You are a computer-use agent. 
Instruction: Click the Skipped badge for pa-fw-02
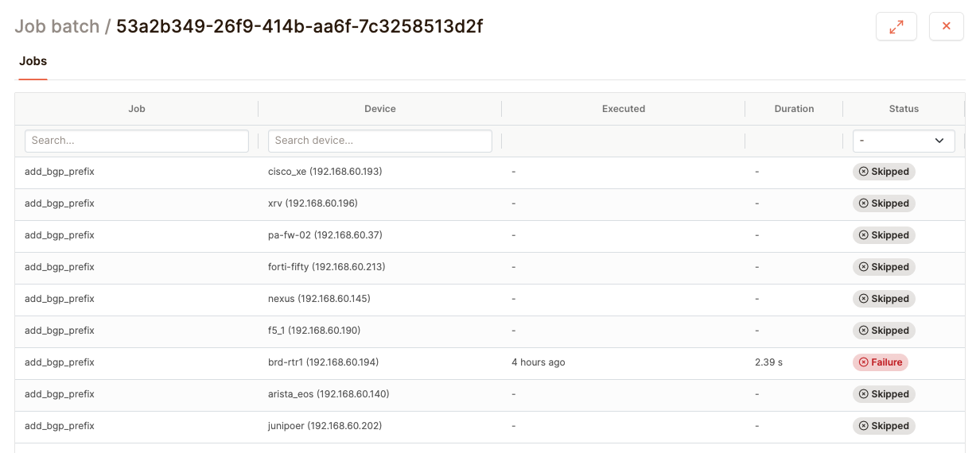pos(884,235)
